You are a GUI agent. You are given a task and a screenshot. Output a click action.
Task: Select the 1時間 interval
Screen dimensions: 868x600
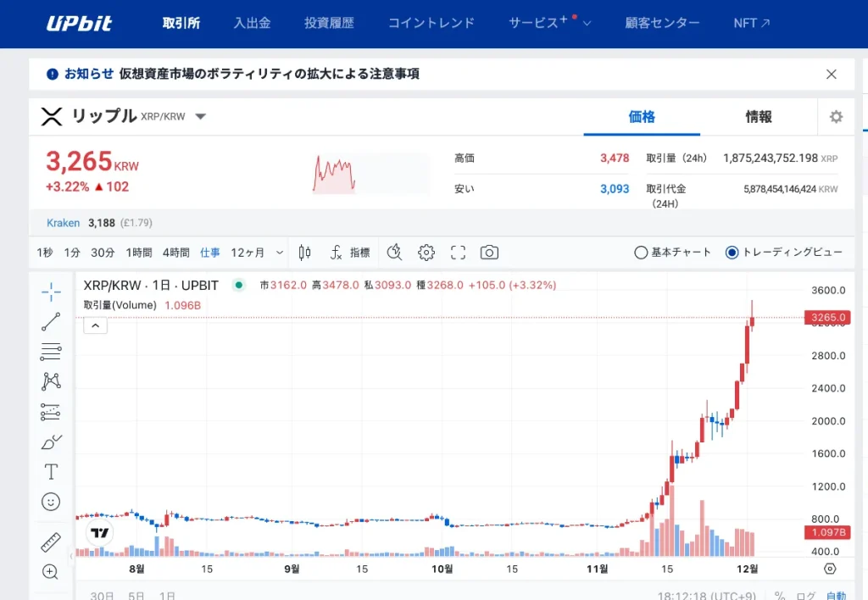[139, 253]
